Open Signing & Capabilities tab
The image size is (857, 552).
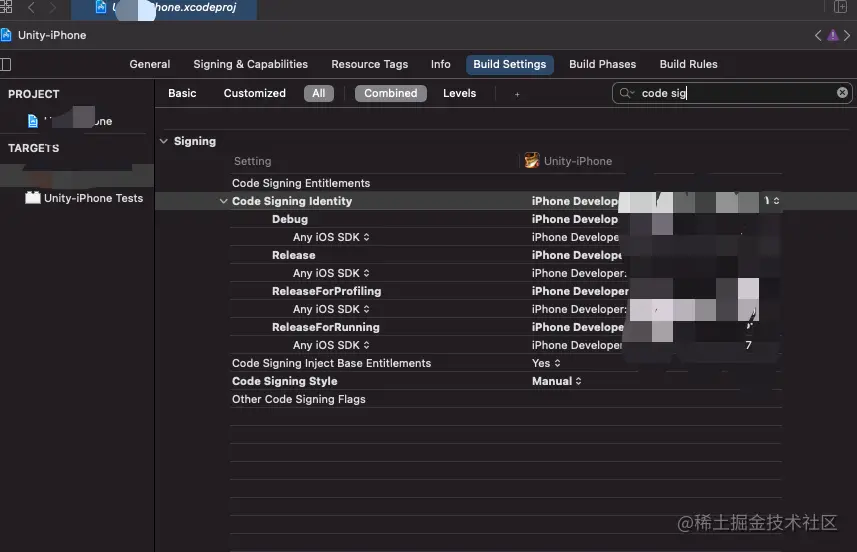pos(250,64)
